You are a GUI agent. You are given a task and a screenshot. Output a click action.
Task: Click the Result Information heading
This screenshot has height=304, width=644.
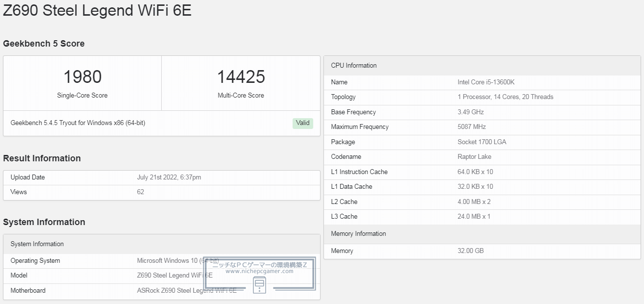pos(42,158)
